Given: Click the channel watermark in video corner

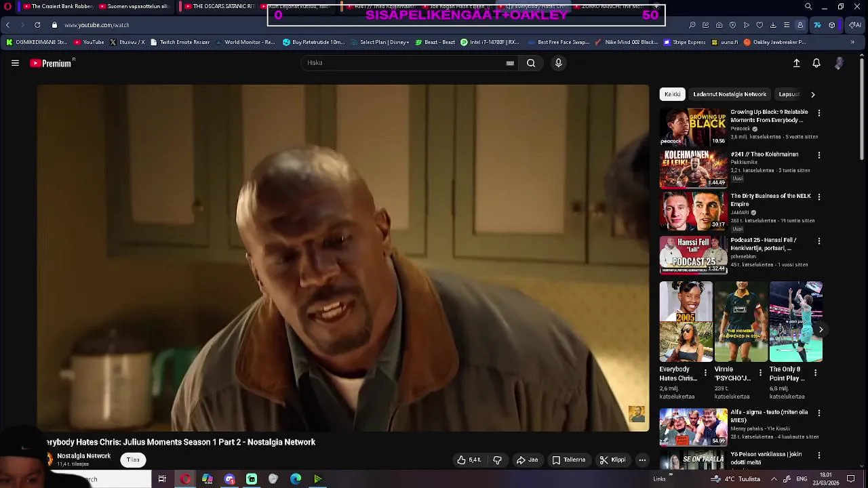Looking at the screenshot, I should [x=637, y=413].
